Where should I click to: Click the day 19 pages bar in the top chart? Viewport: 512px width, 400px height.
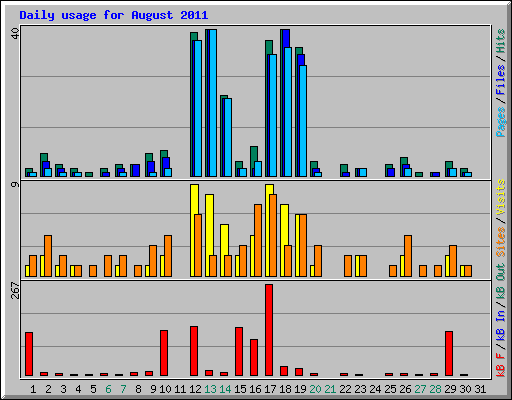tap(303, 121)
